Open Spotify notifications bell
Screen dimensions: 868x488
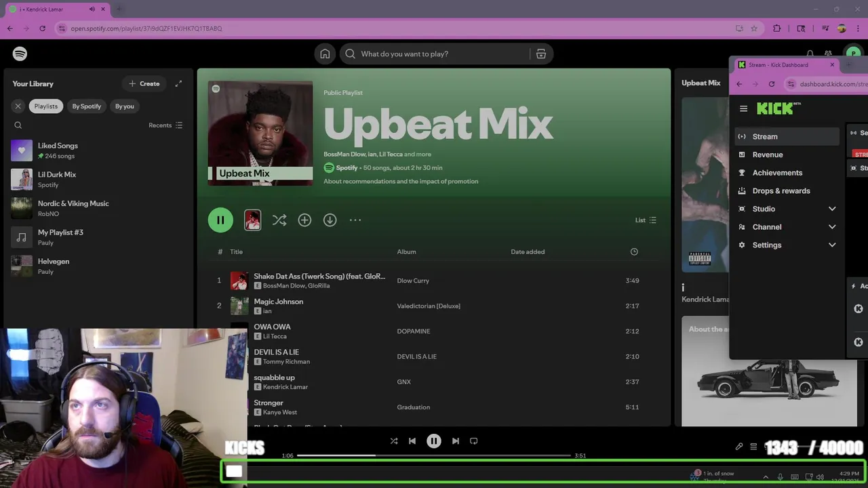click(810, 54)
